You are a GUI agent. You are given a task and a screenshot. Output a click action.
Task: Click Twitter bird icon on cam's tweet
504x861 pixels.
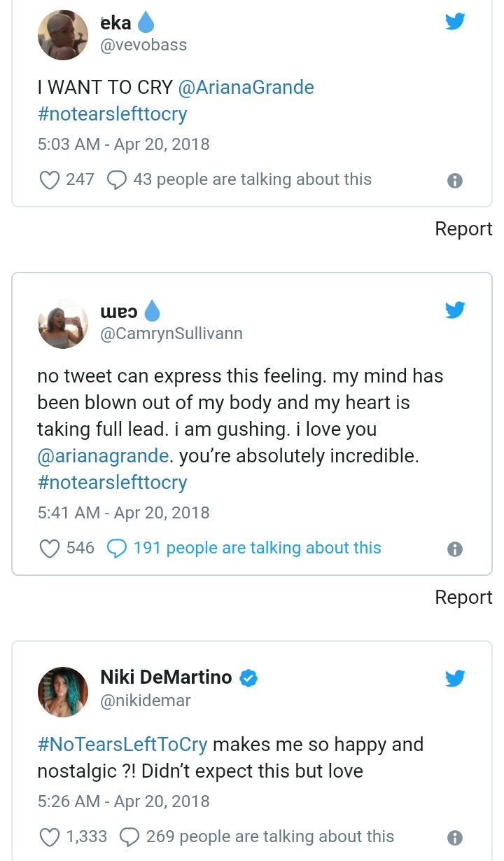455,310
